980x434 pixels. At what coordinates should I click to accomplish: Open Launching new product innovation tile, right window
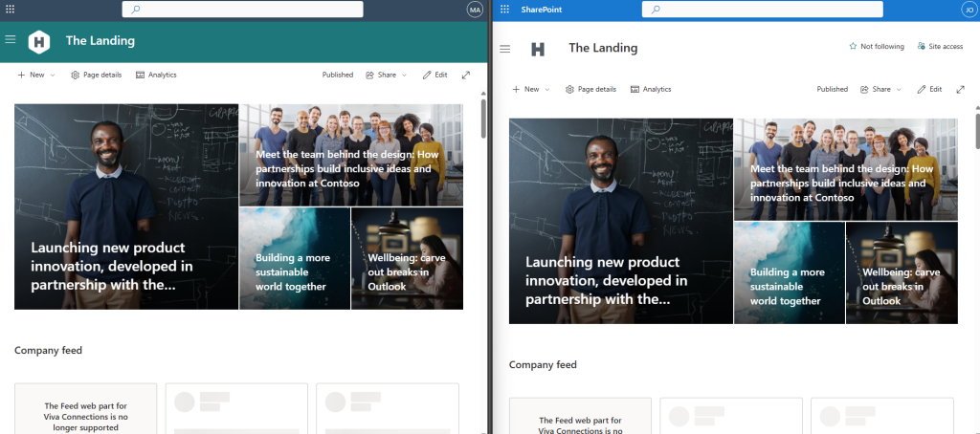(620, 221)
